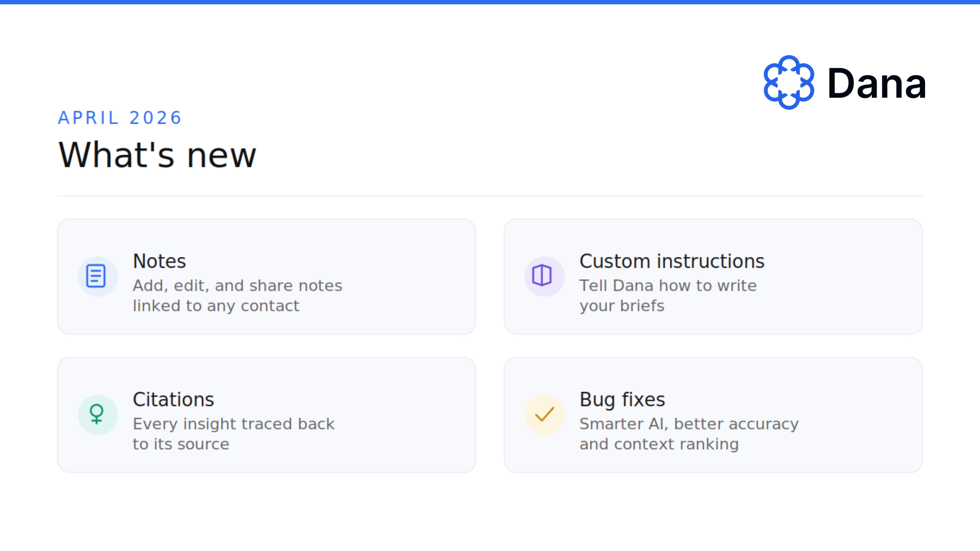980x551 pixels.
Task: Click the What's new title
Action: coord(157,154)
